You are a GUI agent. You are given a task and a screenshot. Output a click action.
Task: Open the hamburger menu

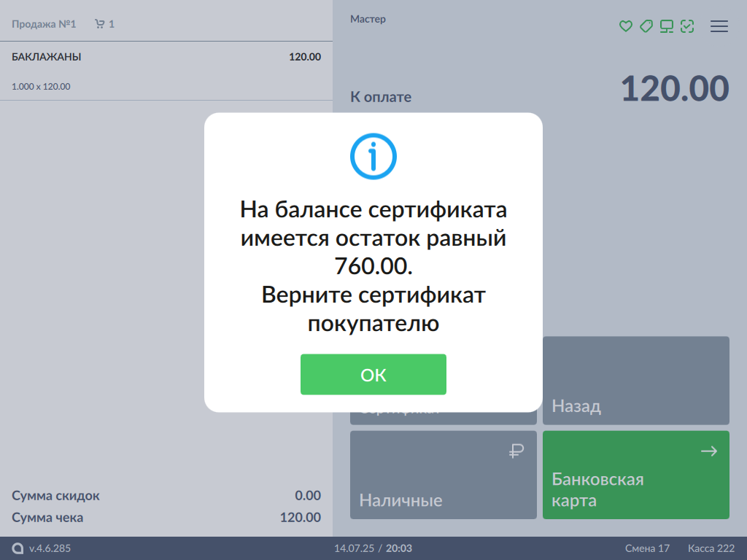[719, 26]
